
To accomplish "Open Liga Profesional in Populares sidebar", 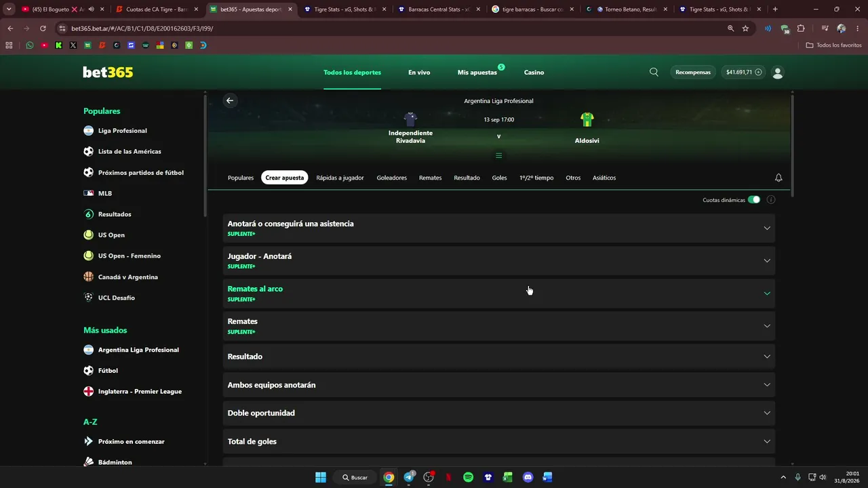I will (x=123, y=131).
